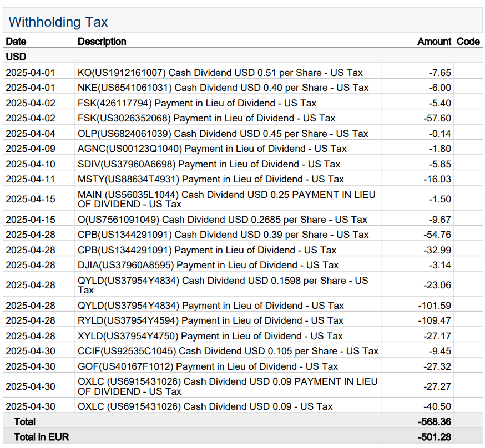
Task: Click the NKE cash dividend row description
Action: 223,88
